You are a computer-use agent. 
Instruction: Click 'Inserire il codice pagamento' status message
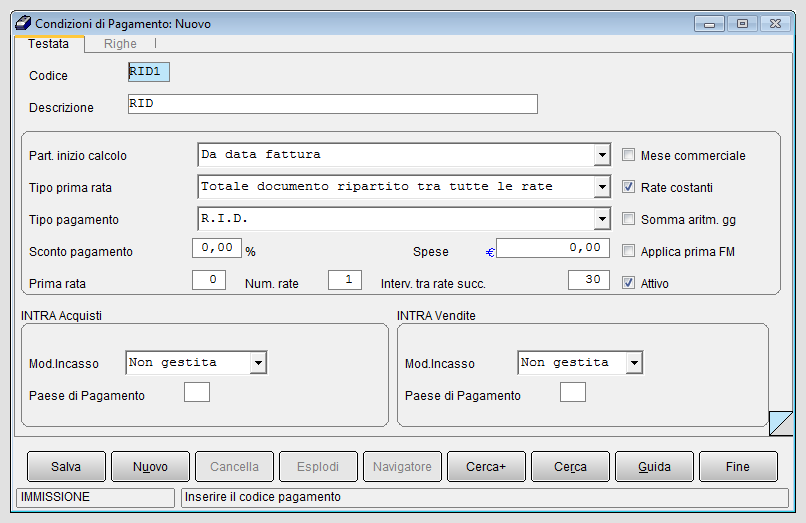coord(263,497)
